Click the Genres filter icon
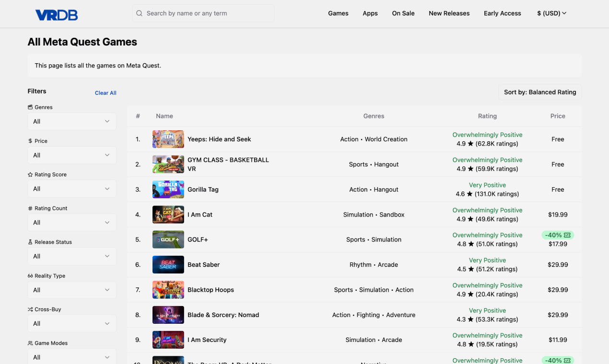 pos(30,107)
